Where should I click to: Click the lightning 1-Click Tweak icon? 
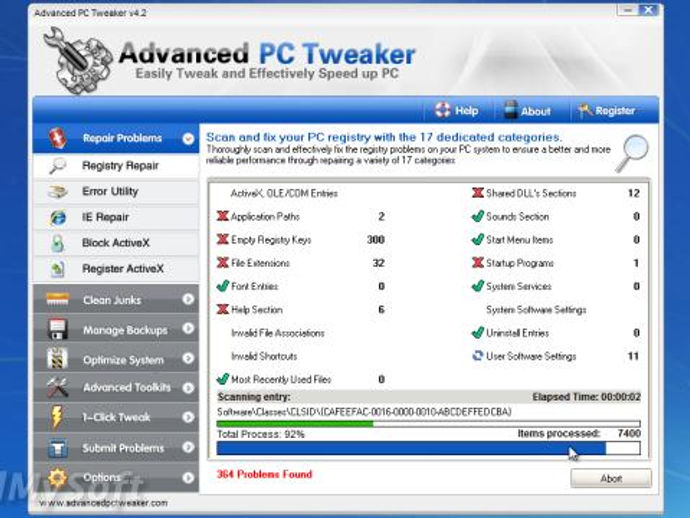pyautogui.click(x=57, y=417)
